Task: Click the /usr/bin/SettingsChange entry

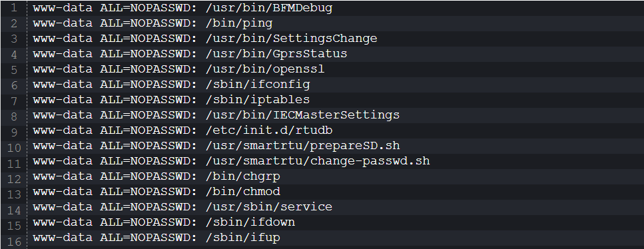Action: click(291, 39)
